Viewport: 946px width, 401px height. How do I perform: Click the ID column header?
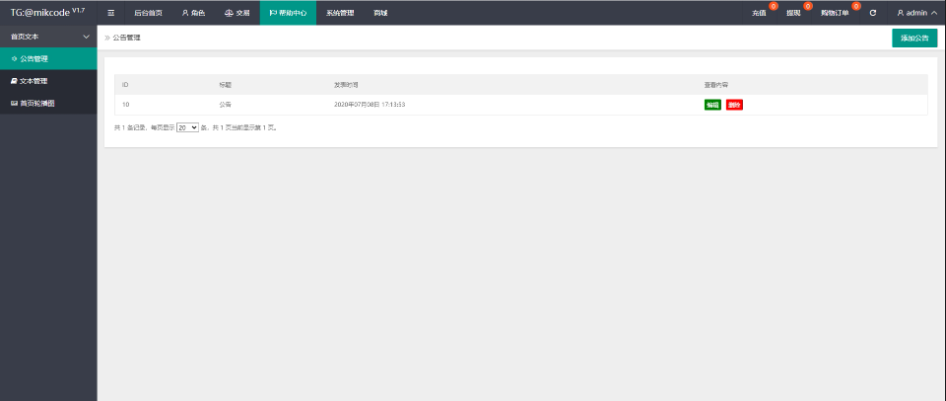[x=125, y=85]
